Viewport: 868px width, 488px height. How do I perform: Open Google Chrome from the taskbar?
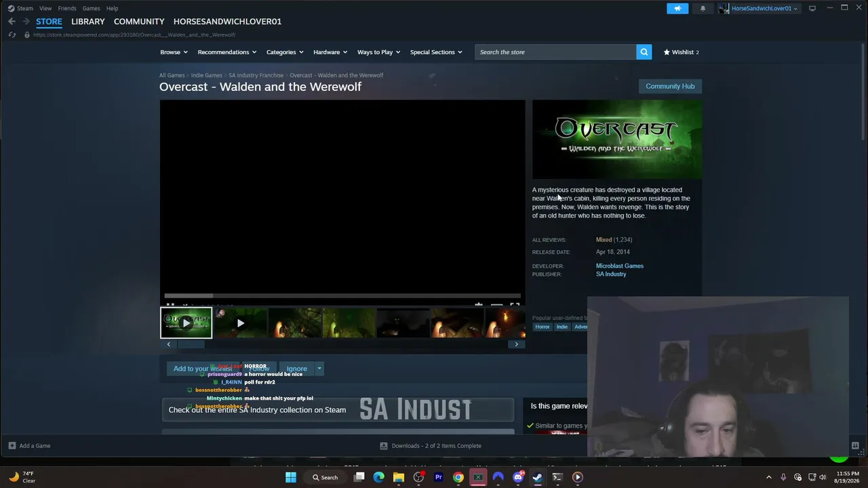point(458,477)
